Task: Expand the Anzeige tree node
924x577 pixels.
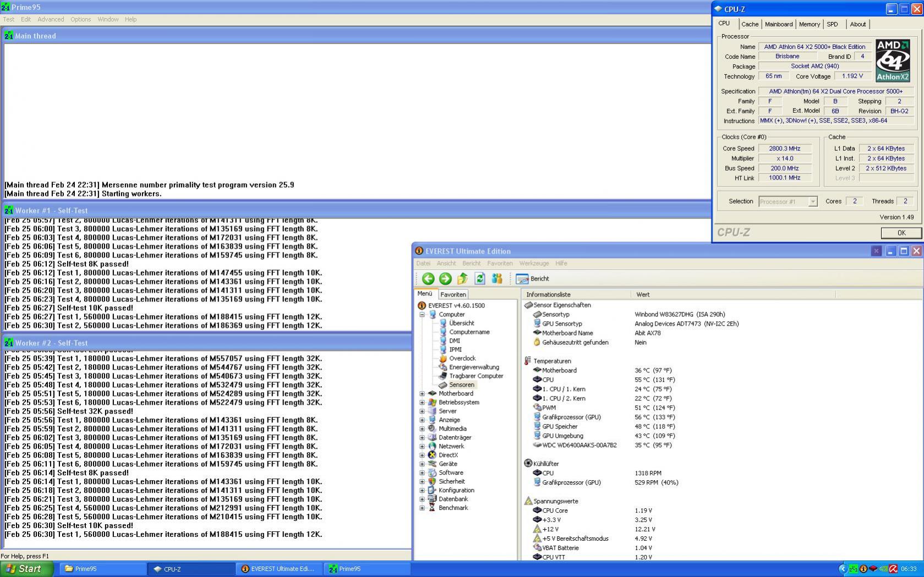Action: click(422, 420)
